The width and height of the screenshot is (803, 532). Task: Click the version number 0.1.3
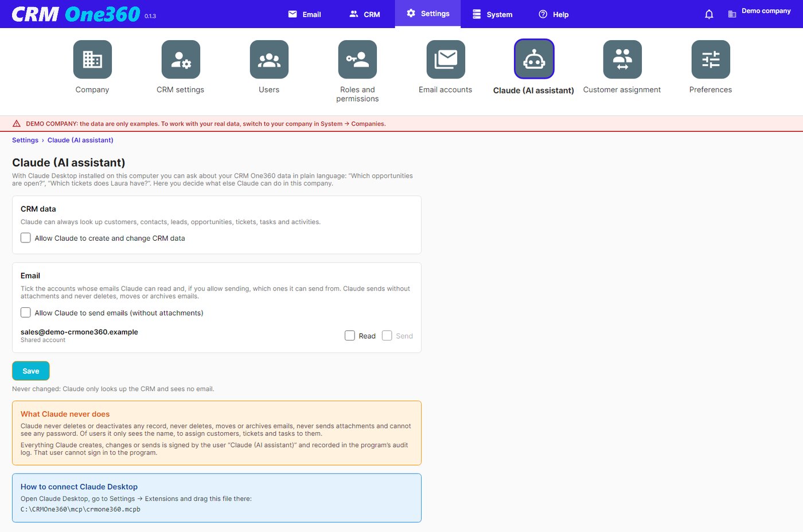point(150,16)
